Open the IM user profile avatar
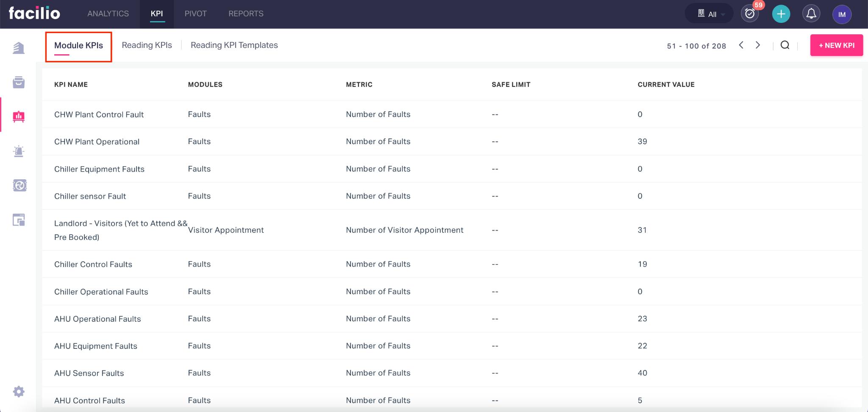The width and height of the screenshot is (868, 412). pyautogui.click(x=842, y=14)
